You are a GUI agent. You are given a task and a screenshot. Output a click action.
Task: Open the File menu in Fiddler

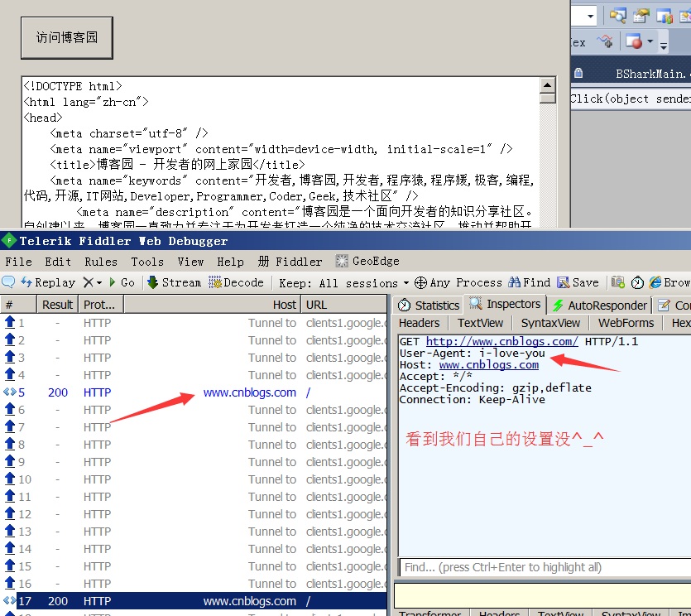(18, 262)
